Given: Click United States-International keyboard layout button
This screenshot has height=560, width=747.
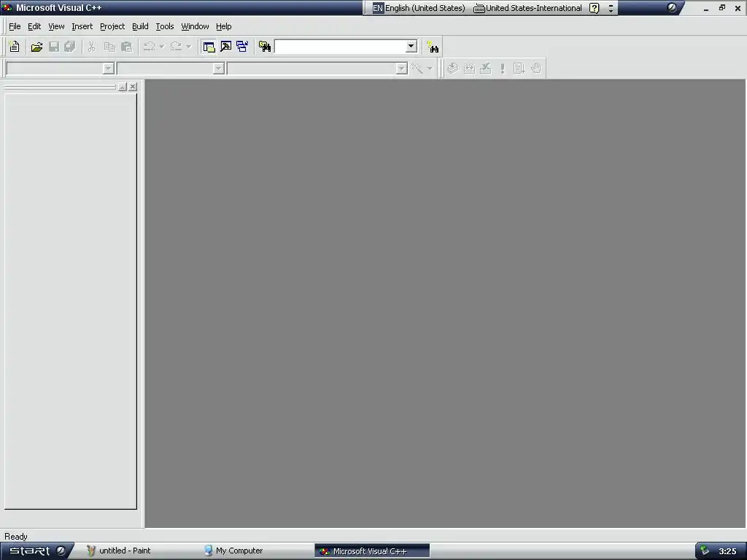Looking at the screenshot, I should coord(528,8).
